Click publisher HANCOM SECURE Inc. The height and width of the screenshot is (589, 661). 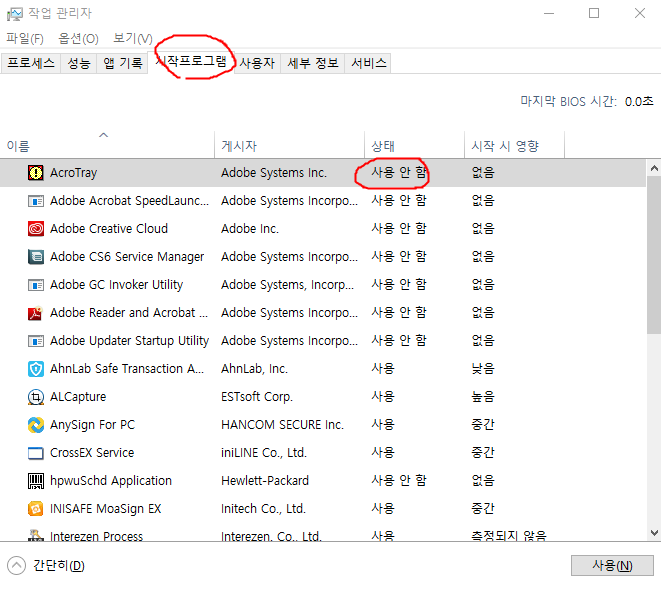[282, 425]
